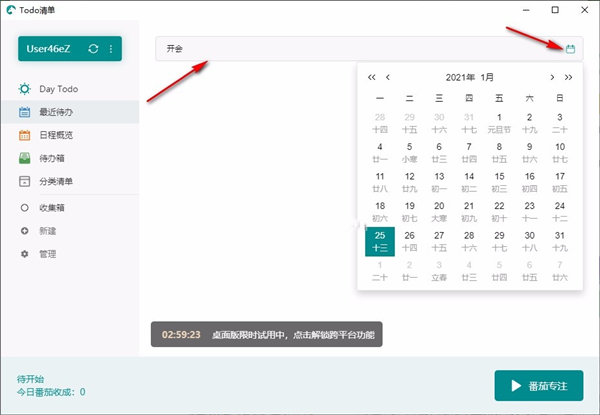This screenshot has height=415, width=600.
Task: Click the sync refresh icon beside username
Action: 93,49
